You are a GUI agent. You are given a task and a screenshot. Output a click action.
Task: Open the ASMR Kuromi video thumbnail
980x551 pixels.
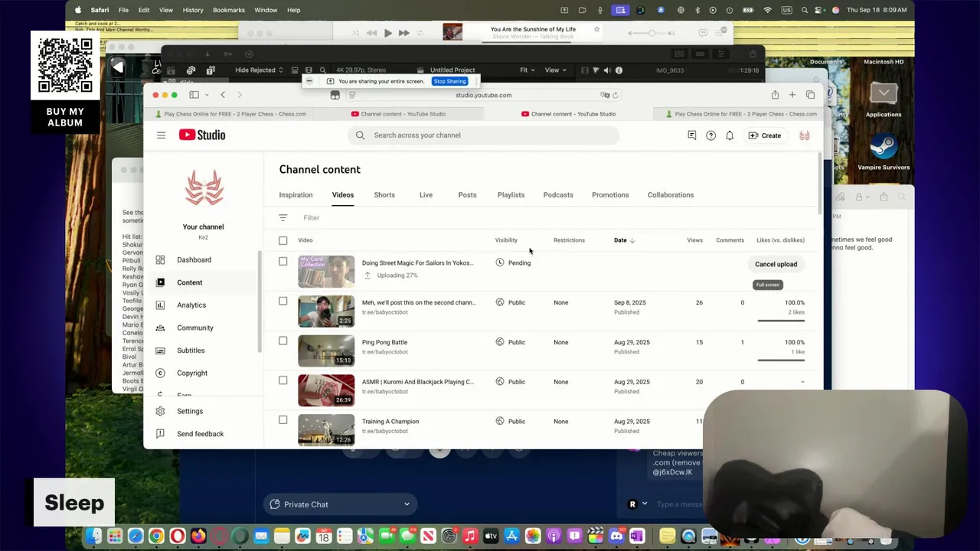(x=326, y=390)
